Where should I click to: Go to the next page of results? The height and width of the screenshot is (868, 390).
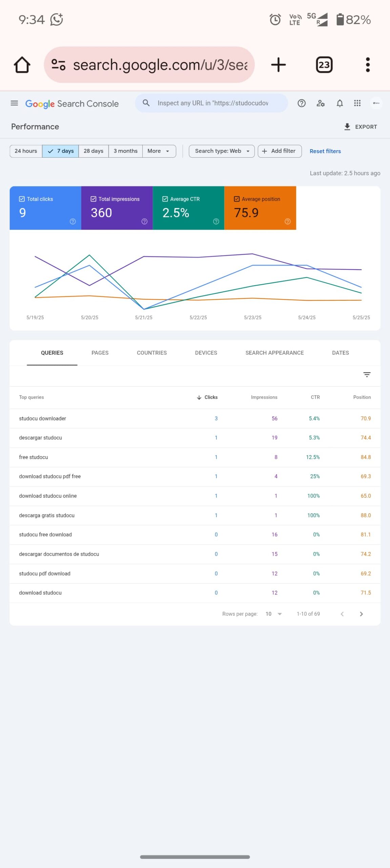361,614
